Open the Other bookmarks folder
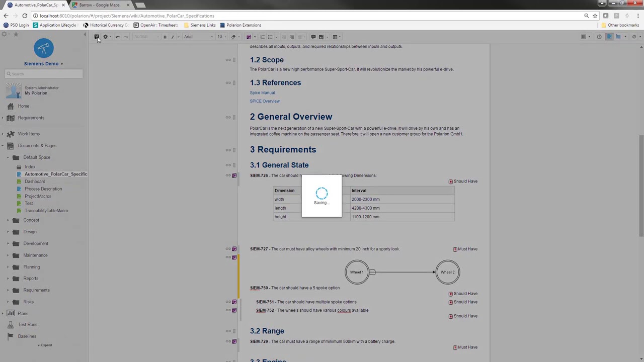This screenshot has width=644, height=362. point(620,25)
